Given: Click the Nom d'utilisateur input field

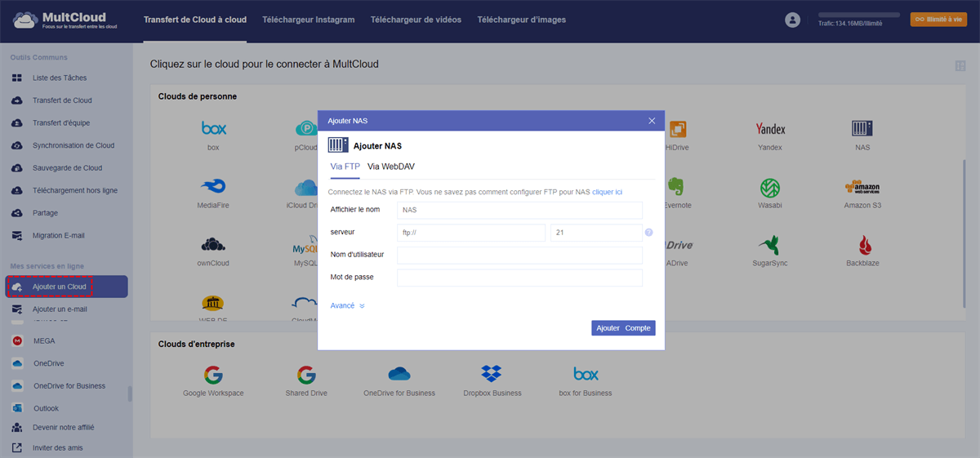Looking at the screenshot, I should tap(519, 256).
